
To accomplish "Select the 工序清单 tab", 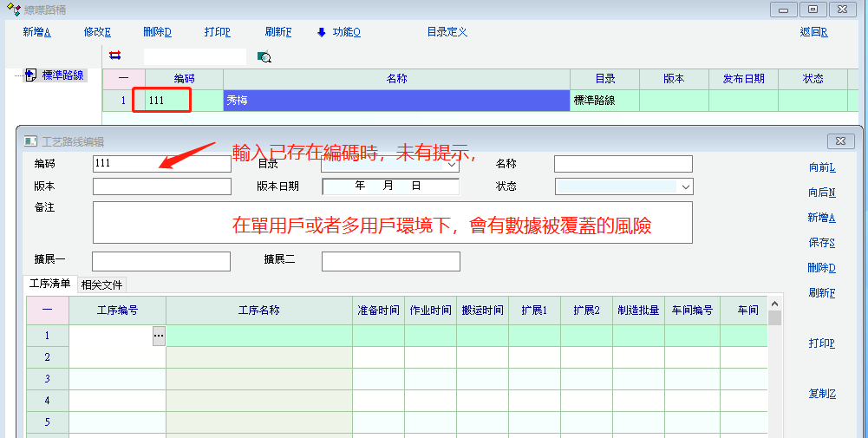I will (49, 284).
